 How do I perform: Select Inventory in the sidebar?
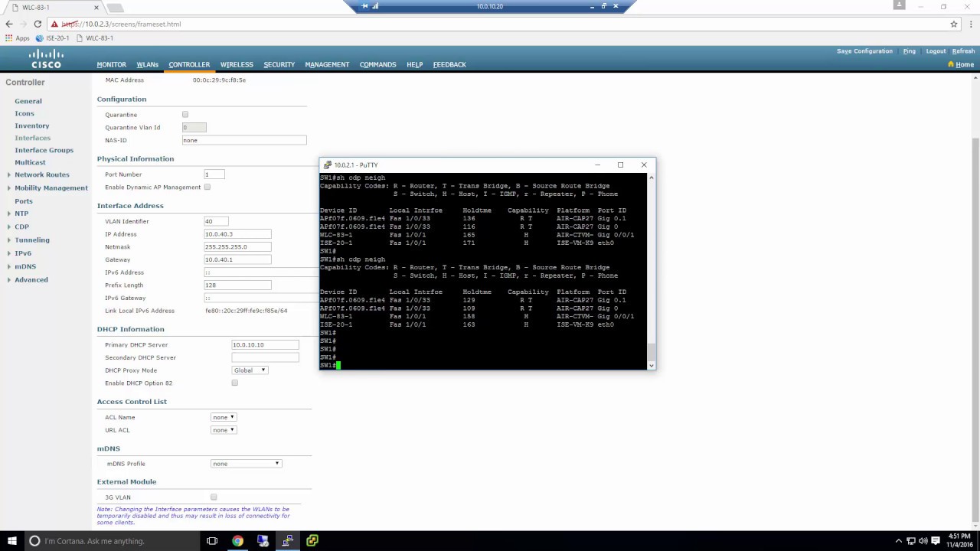(32, 126)
